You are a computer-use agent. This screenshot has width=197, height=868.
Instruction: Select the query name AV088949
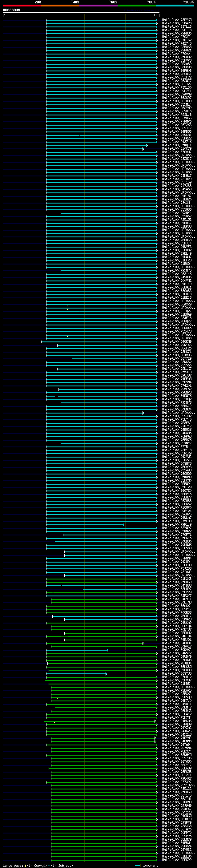[11, 10]
